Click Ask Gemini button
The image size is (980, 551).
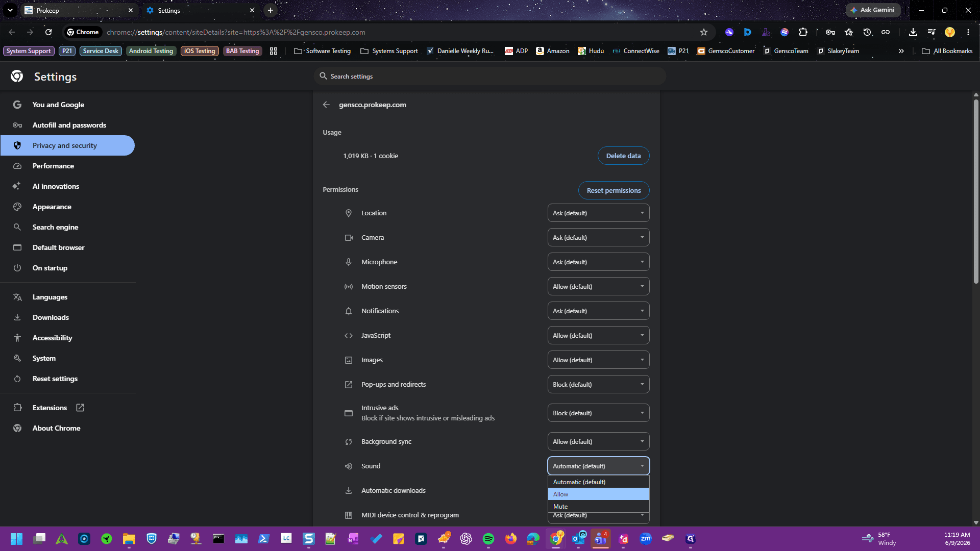873,10
